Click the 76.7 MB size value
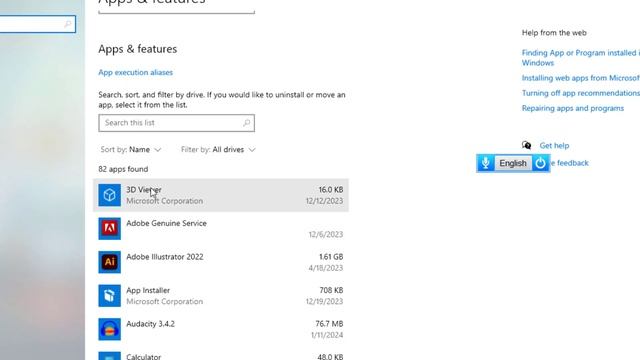640x360 pixels. click(329, 324)
